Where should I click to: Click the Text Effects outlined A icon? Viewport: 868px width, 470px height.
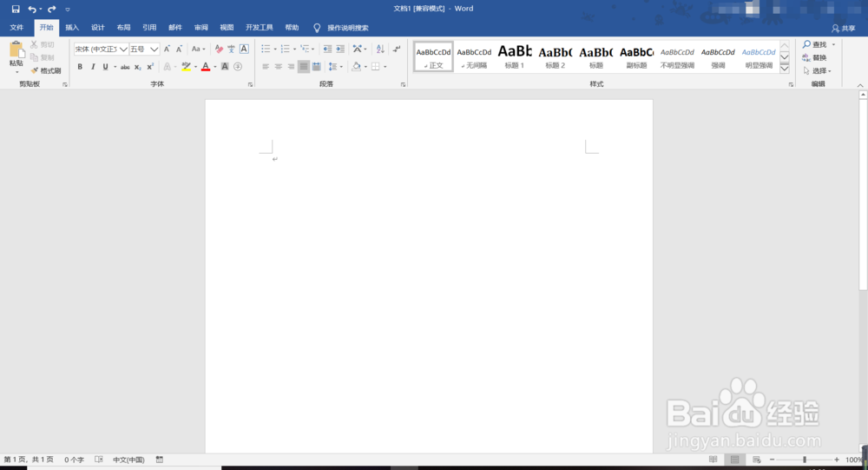point(168,67)
